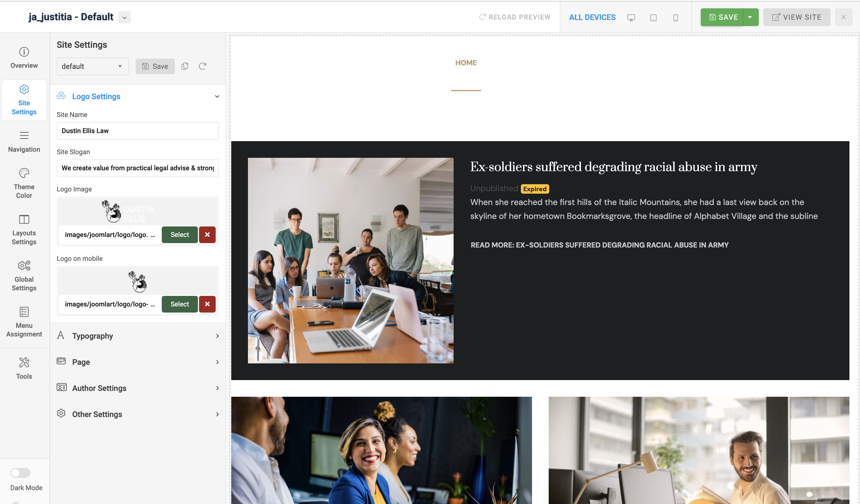Screen dimensions: 860x504
Task: Open the SAVE button dropdown arrow
Action: click(x=750, y=17)
